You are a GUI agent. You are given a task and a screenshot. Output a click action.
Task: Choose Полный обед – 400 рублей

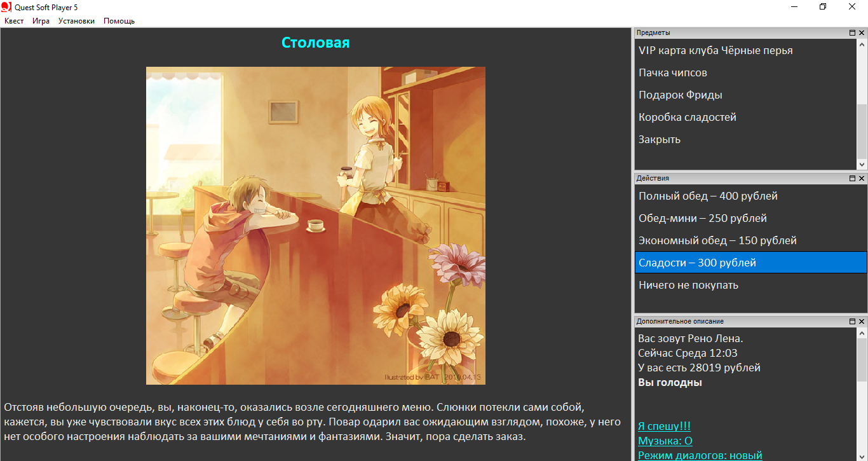click(x=751, y=196)
